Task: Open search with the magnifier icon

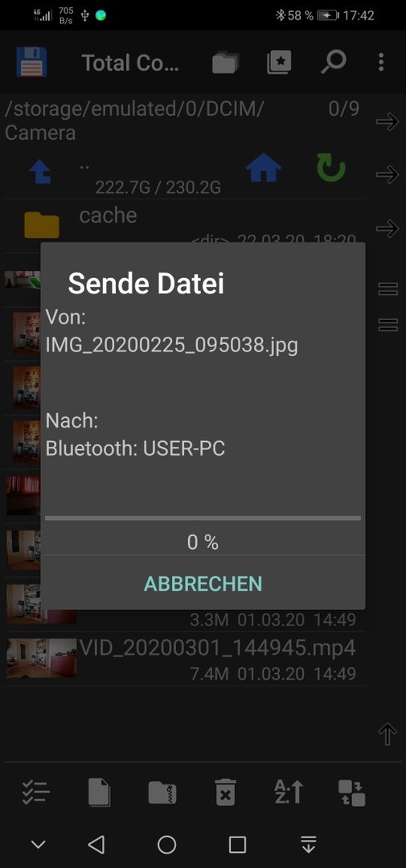Action: point(334,62)
